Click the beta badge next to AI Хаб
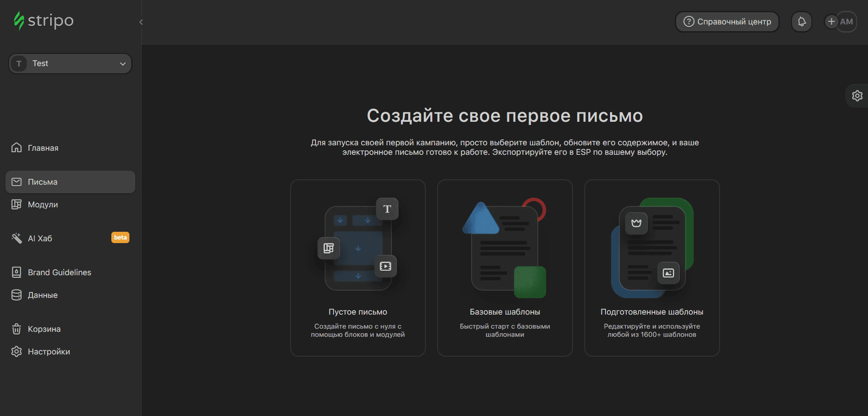 tap(120, 238)
